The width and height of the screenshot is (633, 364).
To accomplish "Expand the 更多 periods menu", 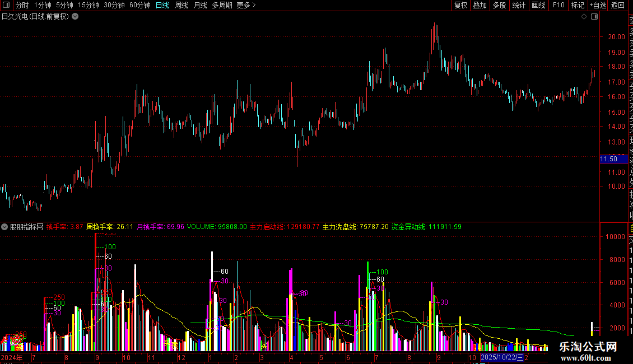I will tap(246, 5).
